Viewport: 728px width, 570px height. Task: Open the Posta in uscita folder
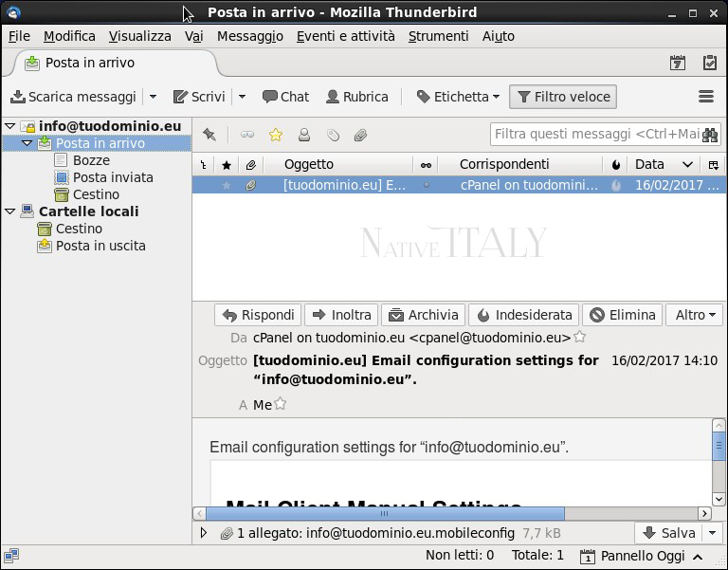click(100, 246)
